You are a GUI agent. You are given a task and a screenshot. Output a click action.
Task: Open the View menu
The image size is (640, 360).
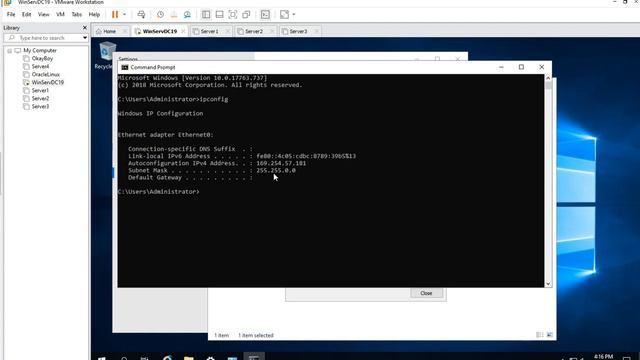pyautogui.click(x=43, y=15)
